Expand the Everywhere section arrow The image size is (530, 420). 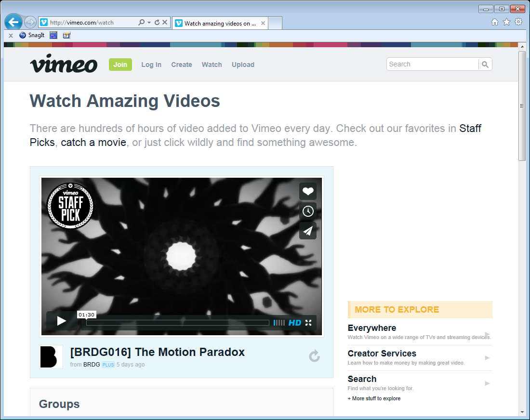487,333
